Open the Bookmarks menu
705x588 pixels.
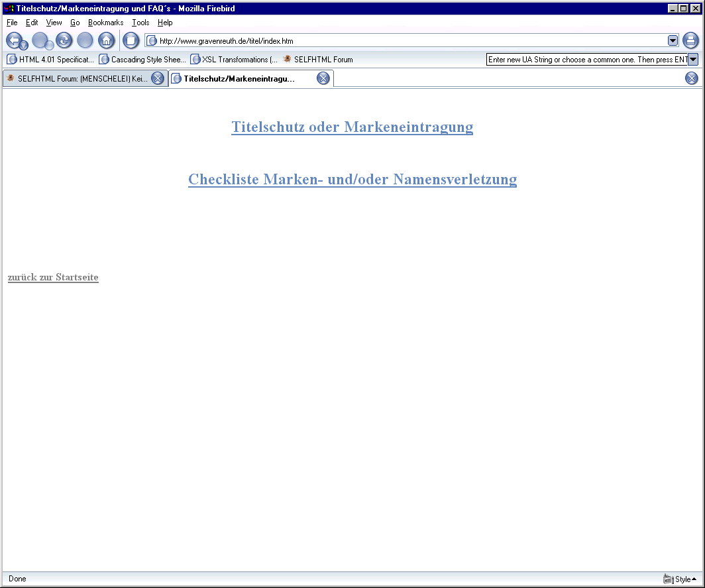(105, 23)
